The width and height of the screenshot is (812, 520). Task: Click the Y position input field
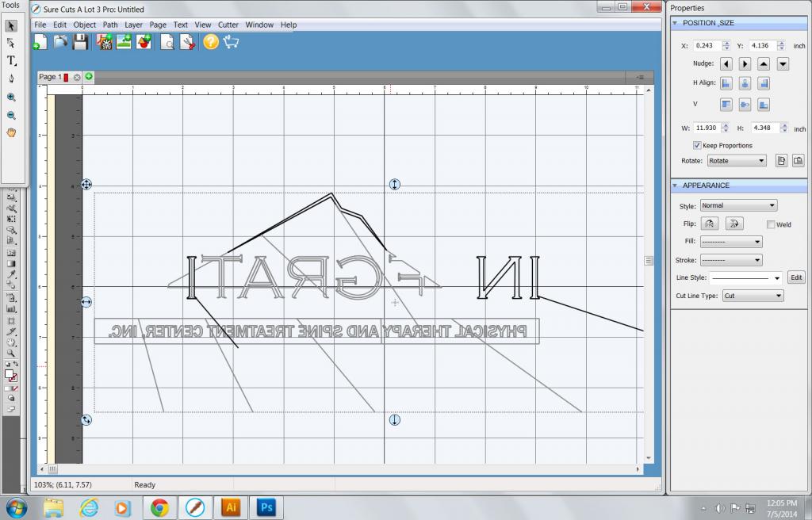coord(763,45)
